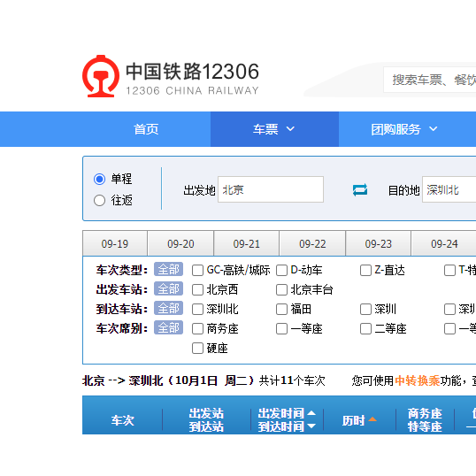The width and height of the screenshot is (476, 476).
Task: Check the Z-直达 train type box
Action: [365, 270]
